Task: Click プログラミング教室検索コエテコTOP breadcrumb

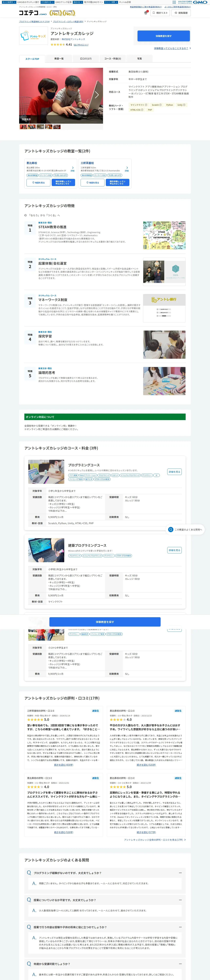Action: pyautogui.click(x=34, y=22)
